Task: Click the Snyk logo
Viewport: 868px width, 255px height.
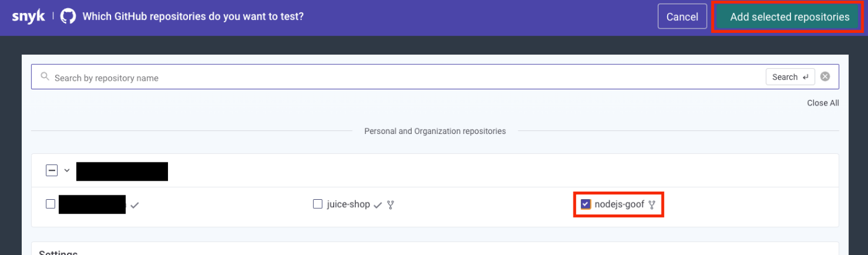Action: 29,17
